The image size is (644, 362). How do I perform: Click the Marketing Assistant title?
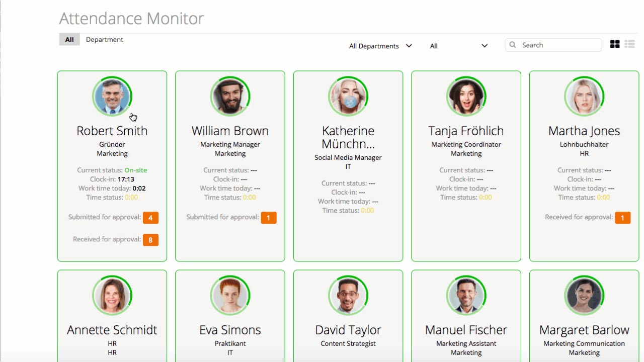point(466,343)
